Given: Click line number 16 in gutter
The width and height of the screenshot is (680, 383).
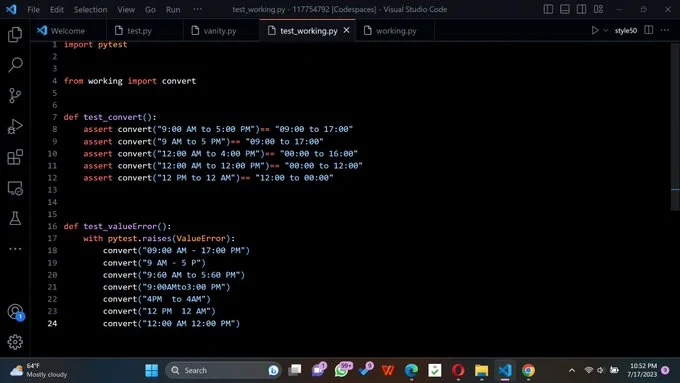Looking at the screenshot, I should coord(52,226).
